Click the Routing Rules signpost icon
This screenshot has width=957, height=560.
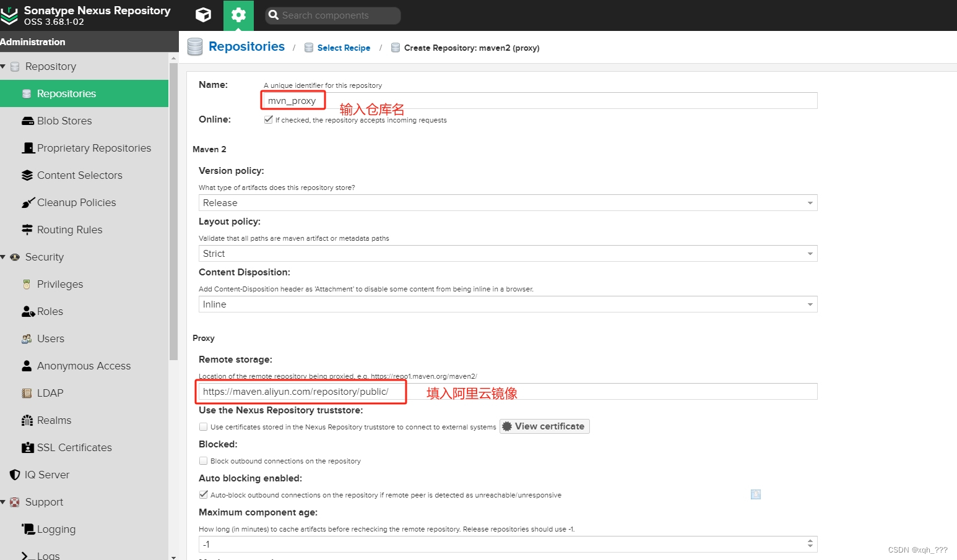[27, 230]
